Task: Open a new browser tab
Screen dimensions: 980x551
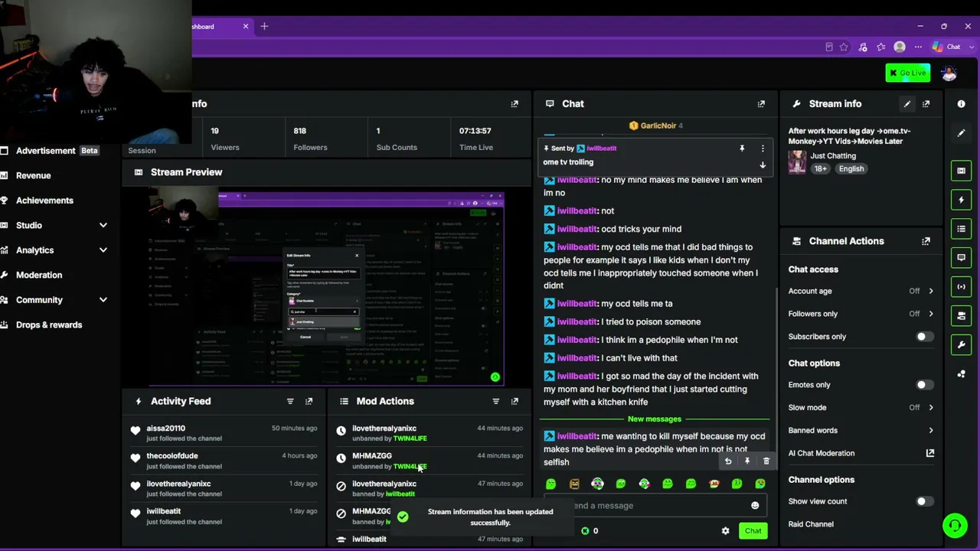Action: (264, 27)
